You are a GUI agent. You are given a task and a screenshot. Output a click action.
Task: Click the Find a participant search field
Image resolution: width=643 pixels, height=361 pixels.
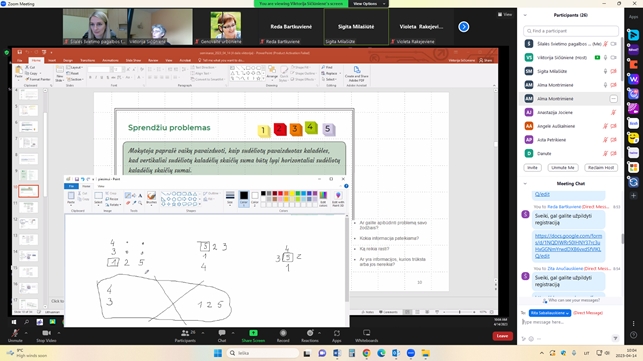coord(571,31)
